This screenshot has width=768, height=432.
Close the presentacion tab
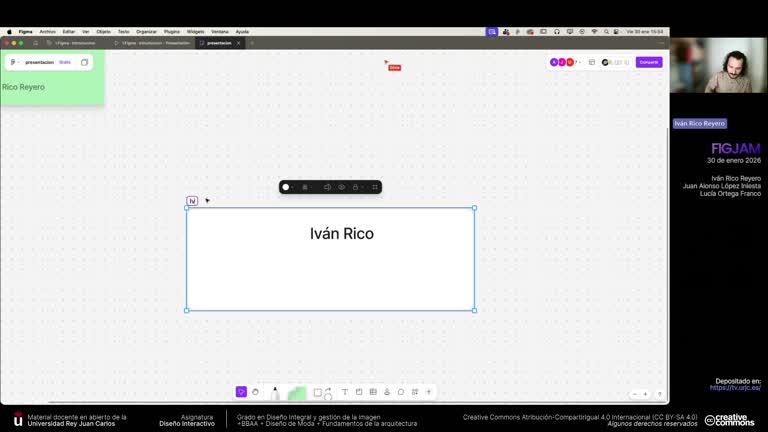click(239, 43)
